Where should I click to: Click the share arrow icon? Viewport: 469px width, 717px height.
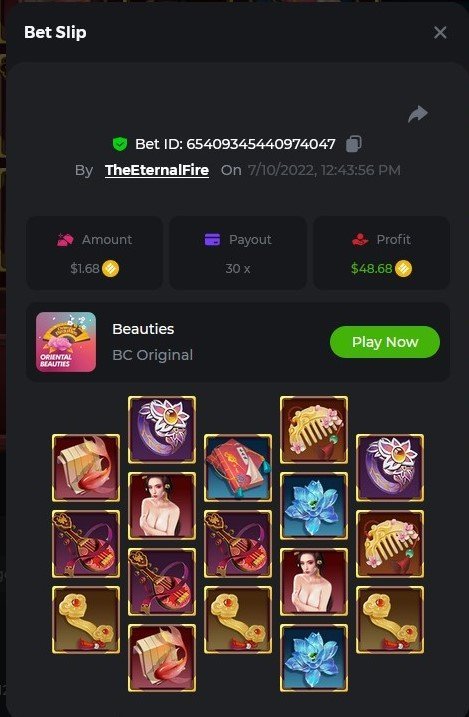[x=418, y=114]
